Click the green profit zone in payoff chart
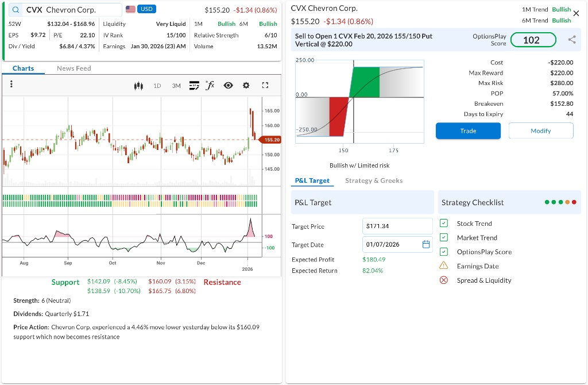This screenshot has height=385, width=588. [x=364, y=82]
